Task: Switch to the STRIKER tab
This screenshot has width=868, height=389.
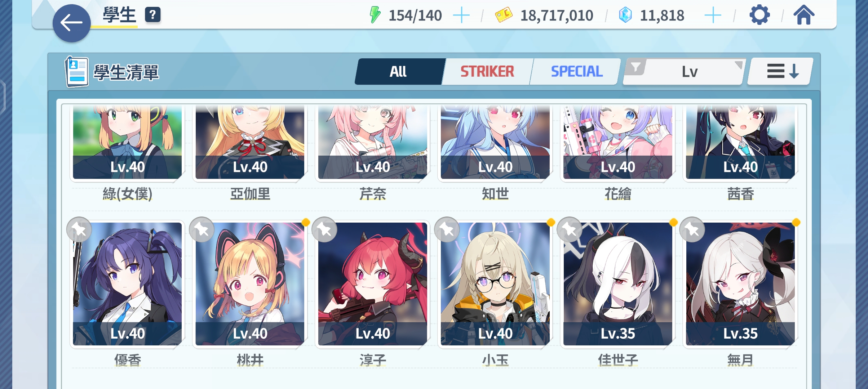Action: pyautogui.click(x=487, y=71)
